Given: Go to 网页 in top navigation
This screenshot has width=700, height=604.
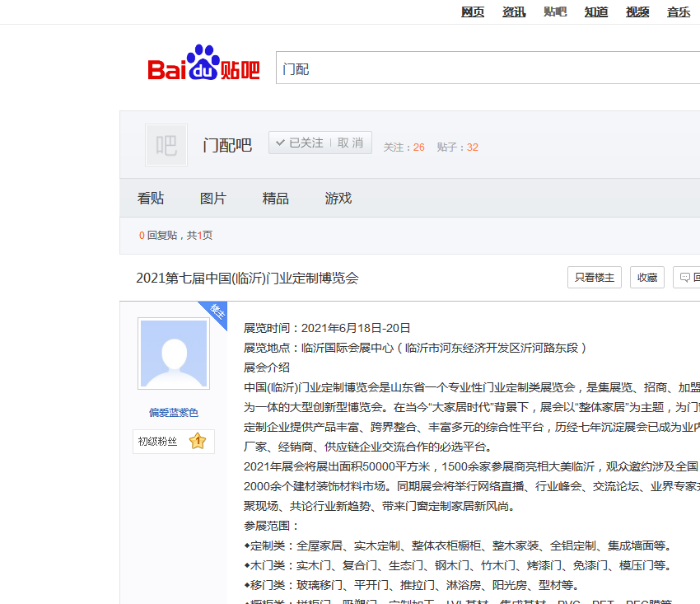Looking at the screenshot, I should coord(473,12).
